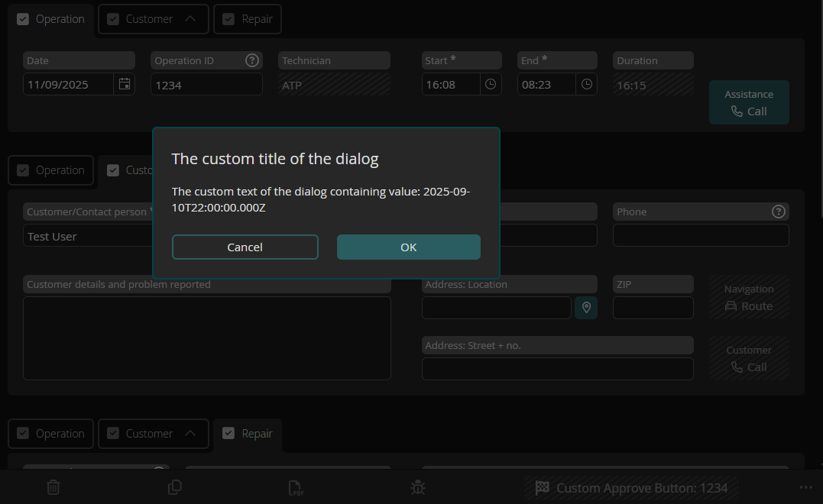This screenshot has width=823, height=504.
Task: Click the Assistance Call button
Action: (x=748, y=103)
